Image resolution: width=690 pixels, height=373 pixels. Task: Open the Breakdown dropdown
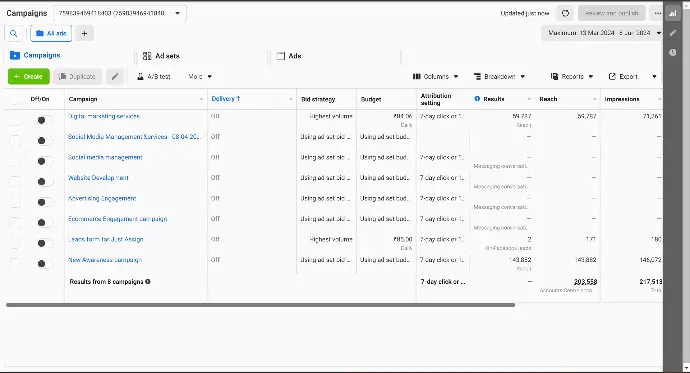(x=499, y=77)
